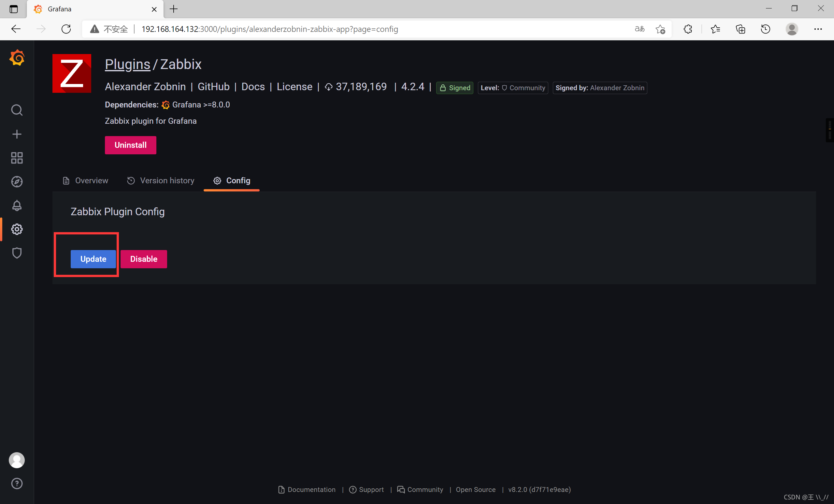Open the Configuration gear icon in sidebar

17,229
